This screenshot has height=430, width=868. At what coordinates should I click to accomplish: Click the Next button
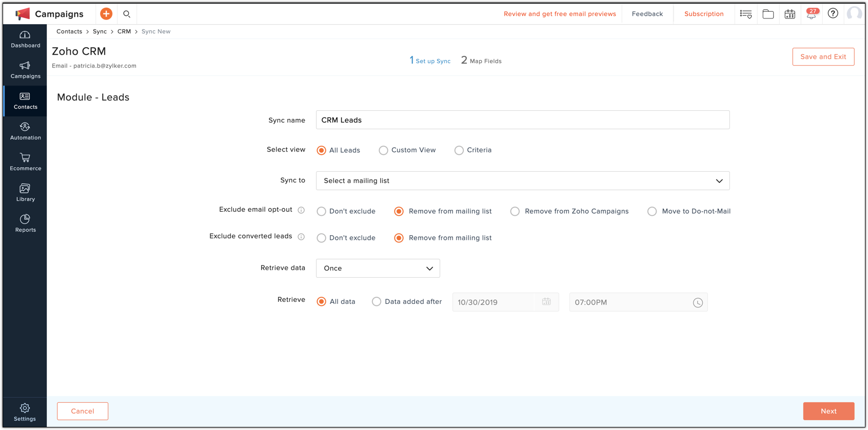(x=828, y=411)
